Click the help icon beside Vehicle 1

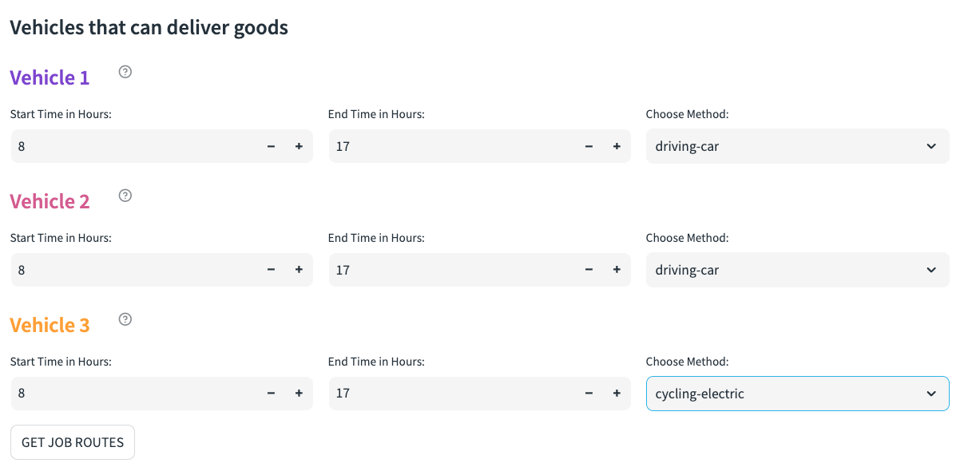click(125, 72)
